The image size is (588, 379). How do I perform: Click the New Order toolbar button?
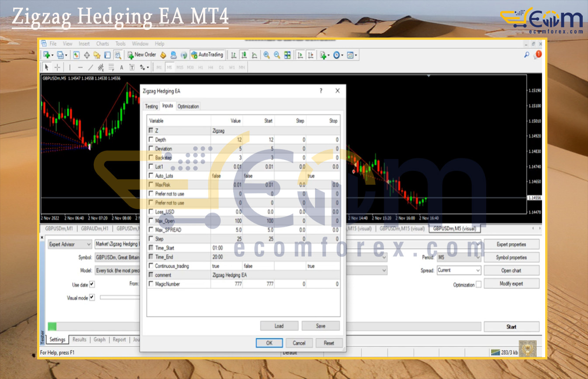coord(142,55)
